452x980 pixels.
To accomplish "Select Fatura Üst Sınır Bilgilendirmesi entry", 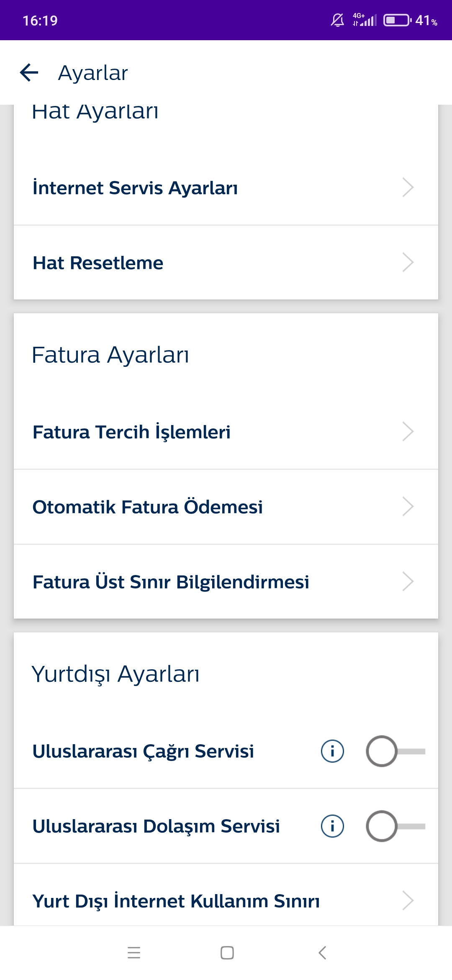I will 171,582.
